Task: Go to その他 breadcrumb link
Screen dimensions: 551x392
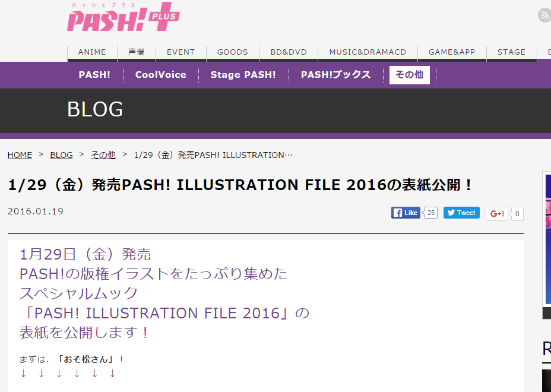Action: click(103, 155)
